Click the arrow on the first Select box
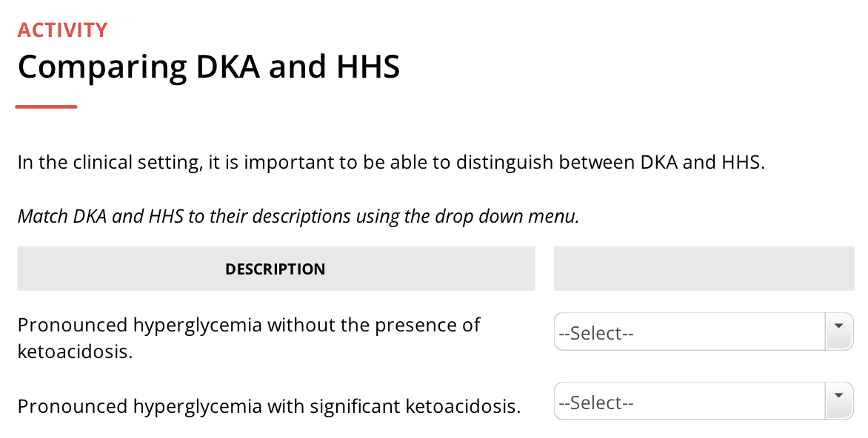The image size is (868, 438). pos(838,331)
